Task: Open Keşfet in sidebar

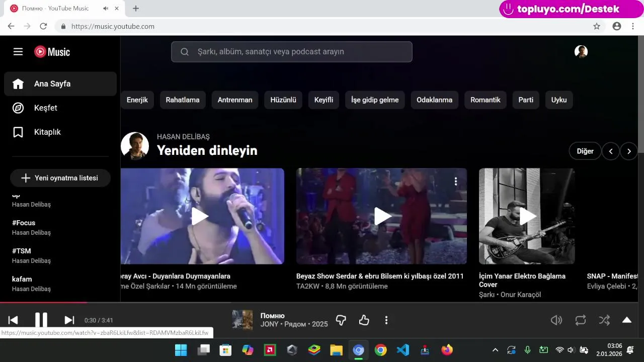Action: [x=60, y=108]
